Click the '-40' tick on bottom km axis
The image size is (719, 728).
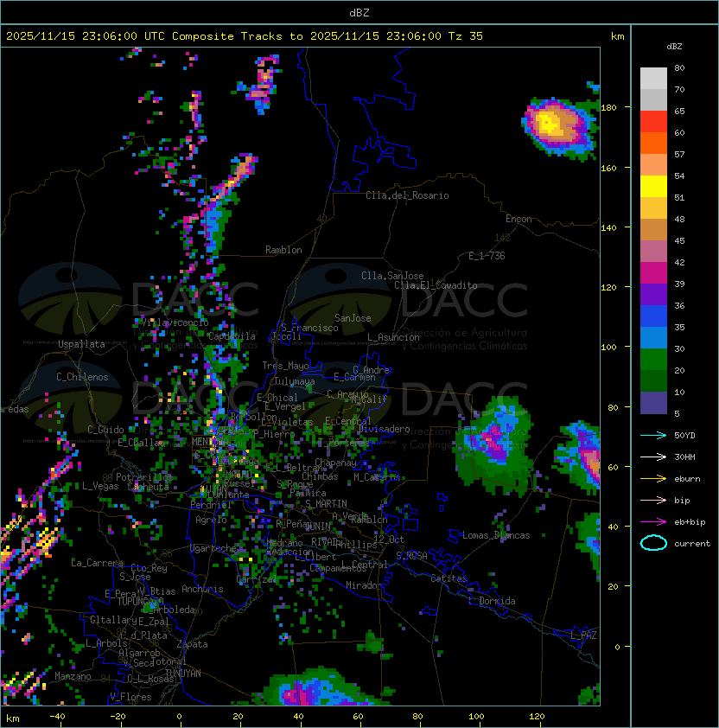(x=57, y=717)
